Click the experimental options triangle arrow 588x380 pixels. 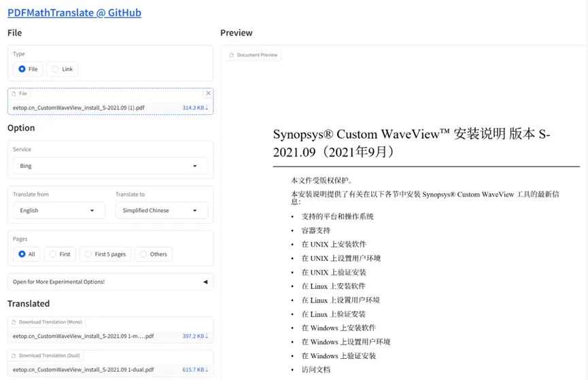click(205, 281)
